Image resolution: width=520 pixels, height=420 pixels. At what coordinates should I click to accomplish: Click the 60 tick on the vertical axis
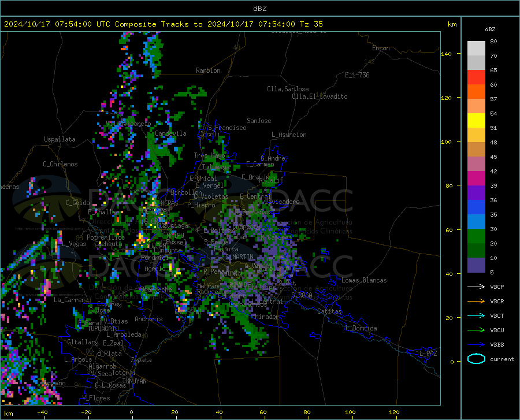[449, 230]
